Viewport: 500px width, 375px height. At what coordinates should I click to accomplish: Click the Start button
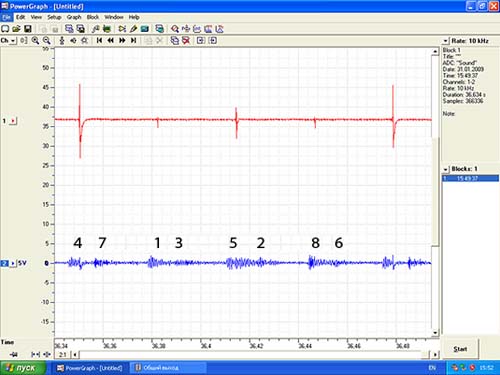click(x=460, y=349)
